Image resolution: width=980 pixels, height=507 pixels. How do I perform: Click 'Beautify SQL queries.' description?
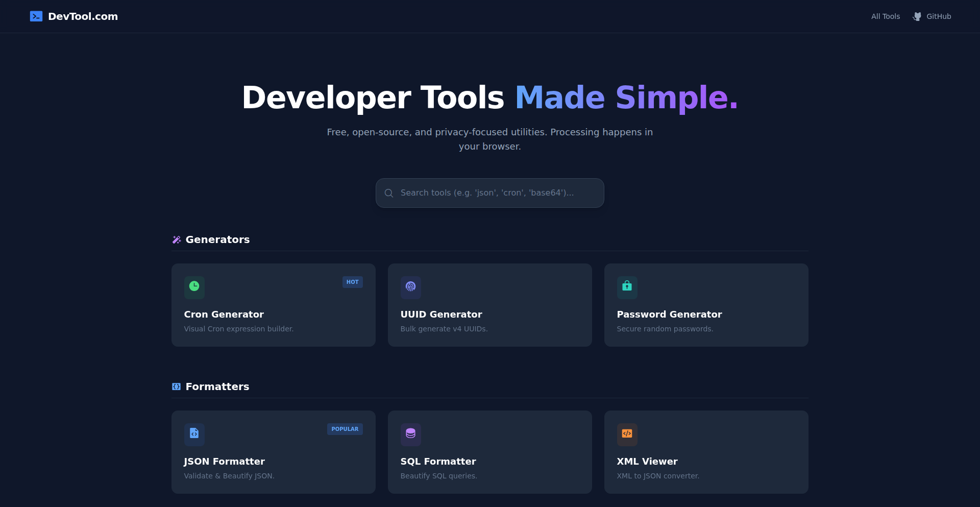[x=439, y=476]
